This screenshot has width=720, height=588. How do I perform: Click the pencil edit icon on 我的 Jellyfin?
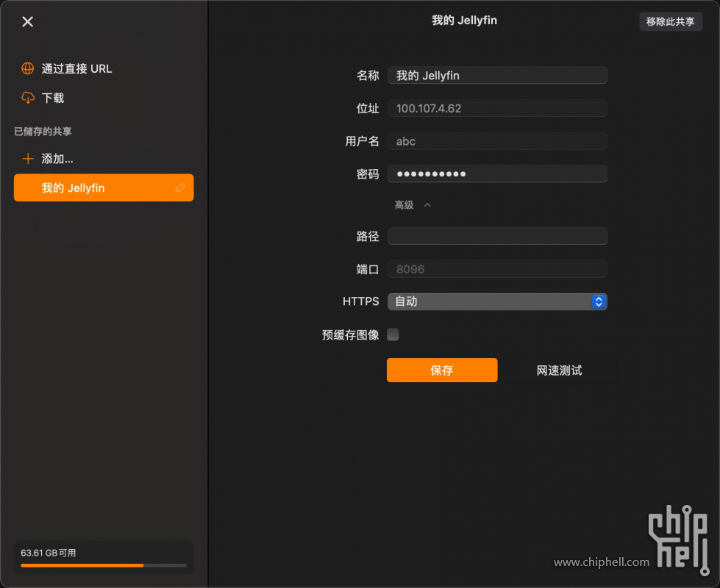point(180,187)
